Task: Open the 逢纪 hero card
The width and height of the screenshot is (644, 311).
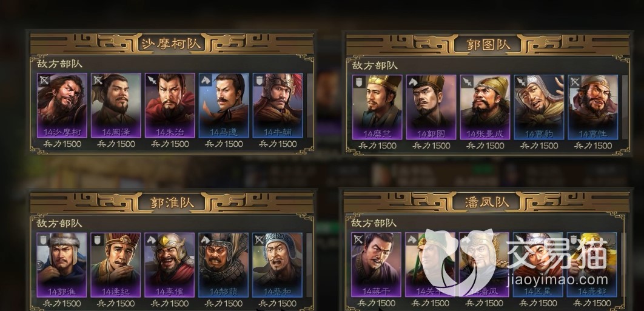Action: pos(115,265)
